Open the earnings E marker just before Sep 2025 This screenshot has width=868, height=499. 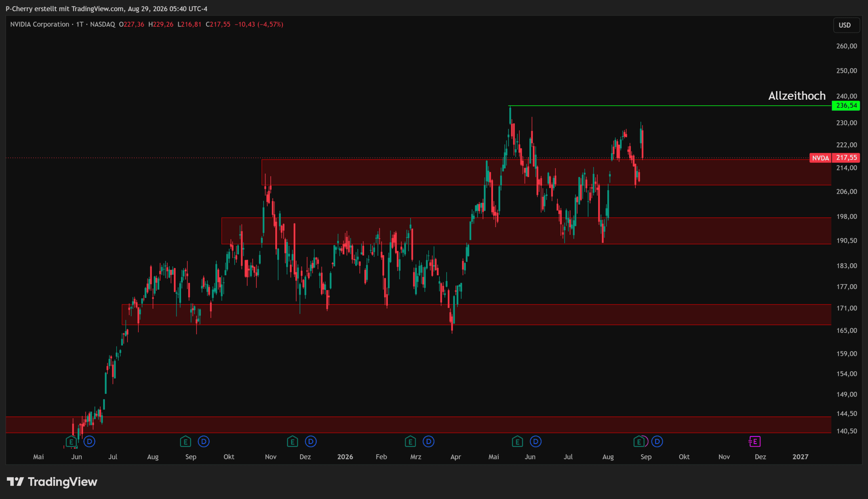pyautogui.click(x=185, y=441)
